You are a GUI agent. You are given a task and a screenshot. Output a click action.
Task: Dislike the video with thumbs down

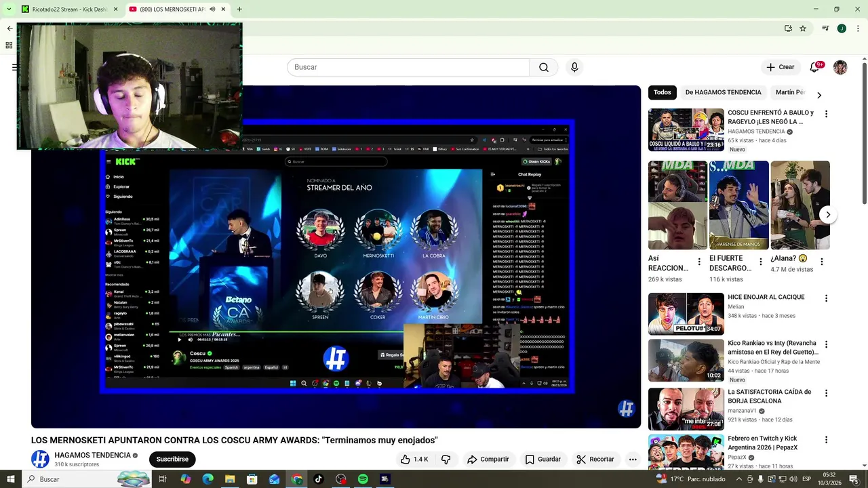446,459
